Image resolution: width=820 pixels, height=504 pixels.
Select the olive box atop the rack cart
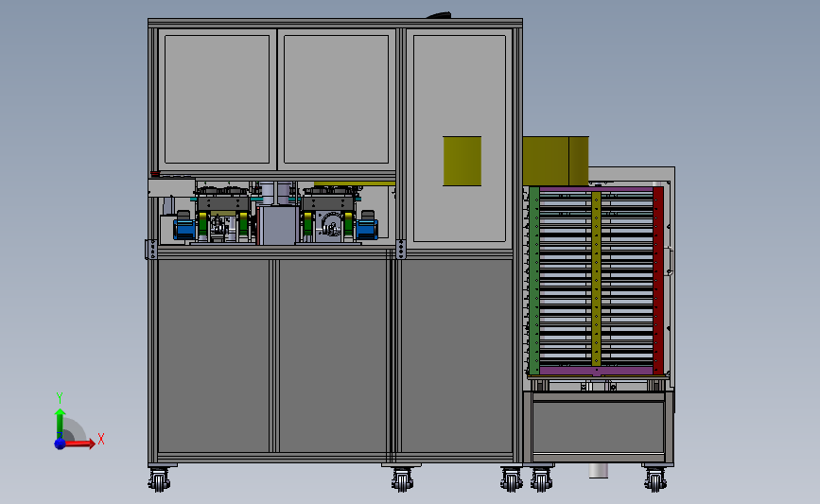556,161
